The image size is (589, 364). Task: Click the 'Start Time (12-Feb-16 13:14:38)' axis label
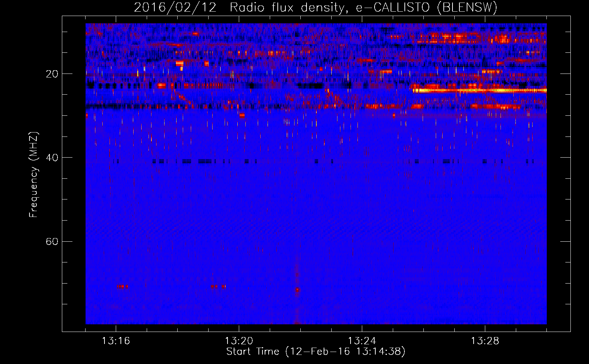(316, 352)
